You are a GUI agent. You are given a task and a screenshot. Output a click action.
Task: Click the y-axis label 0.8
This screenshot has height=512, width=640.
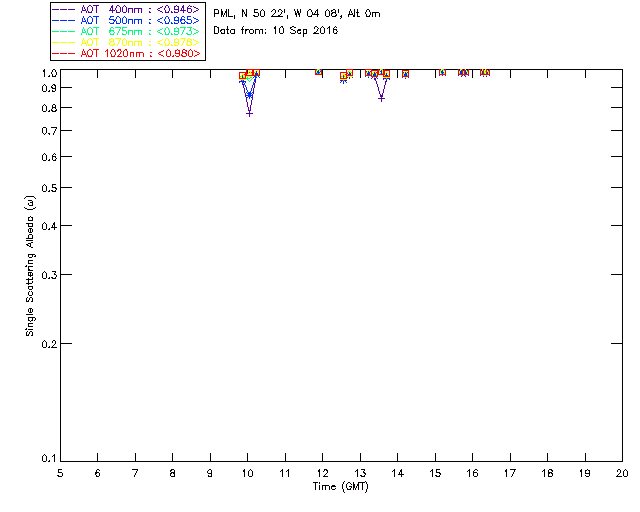click(49, 108)
